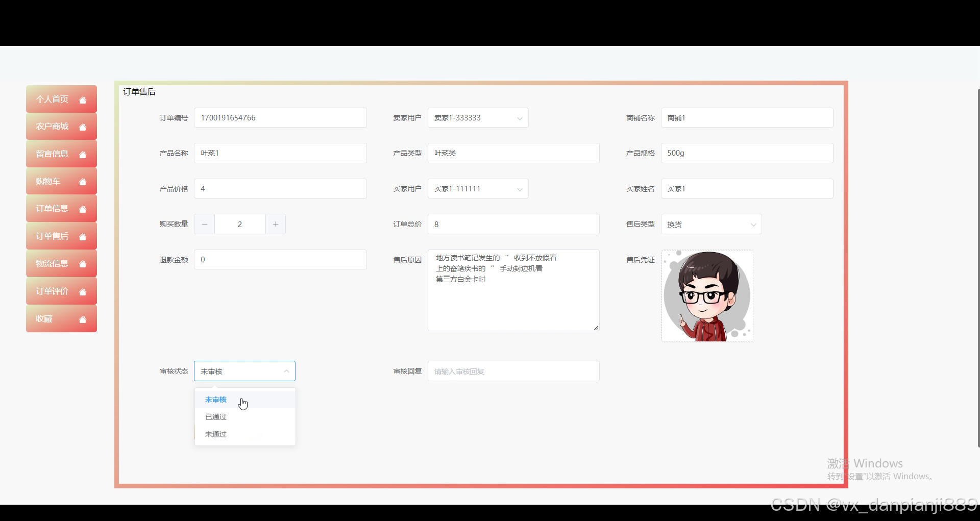Choose 未审核 from the dropdown list
The image size is (980, 521).
click(x=245, y=400)
